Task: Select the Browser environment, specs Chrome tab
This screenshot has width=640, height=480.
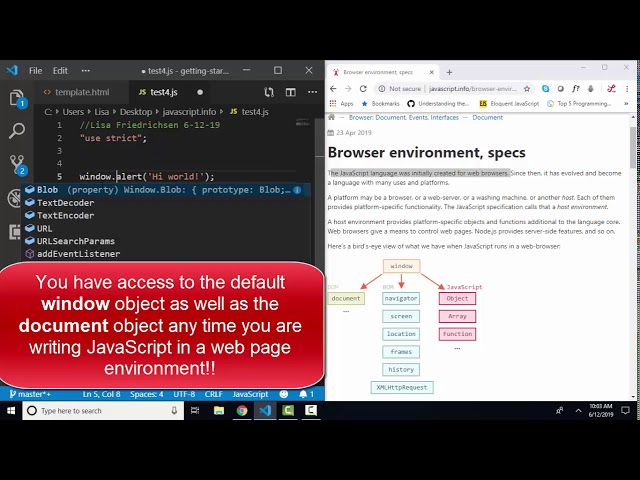Action: point(378,72)
